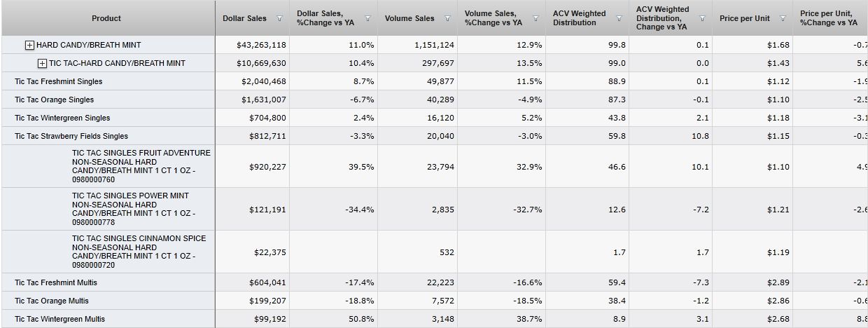Click Tic Tac Strawberry Fields Singles row
868x328 pixels.
[71, 137]
